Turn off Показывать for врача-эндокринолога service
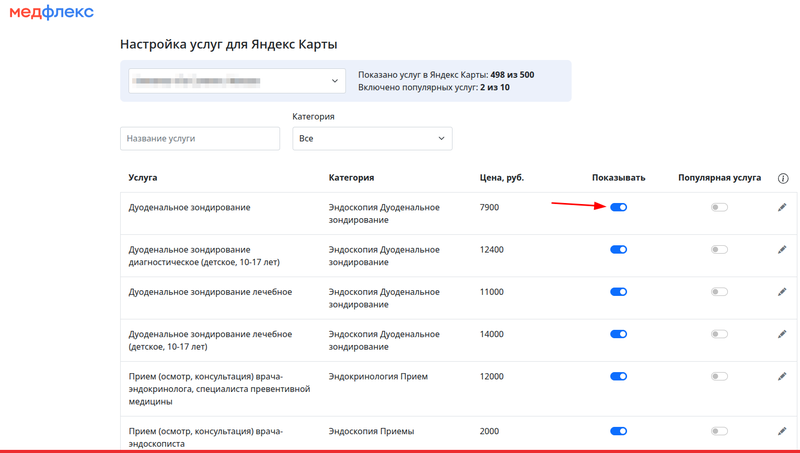Image resolution: width=800 pixels, height=453 pixels. 618,377
